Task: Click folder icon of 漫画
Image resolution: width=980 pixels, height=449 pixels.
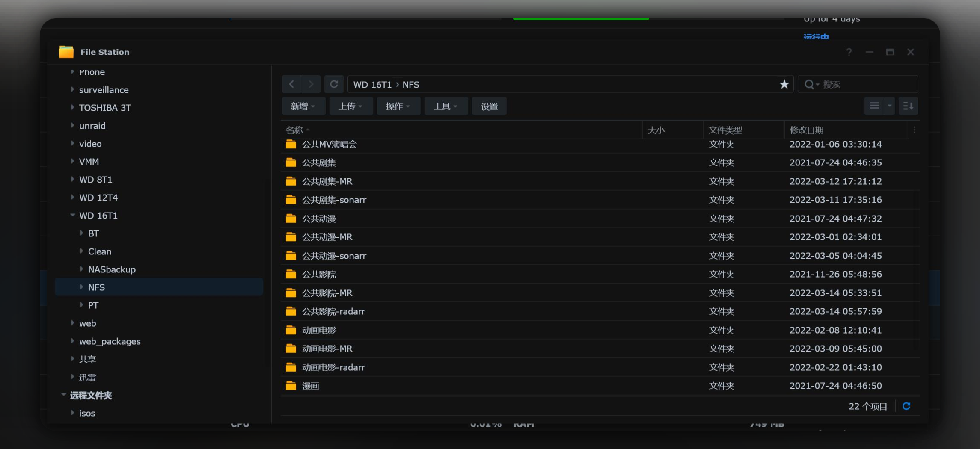Action: [x=291, y=386]
